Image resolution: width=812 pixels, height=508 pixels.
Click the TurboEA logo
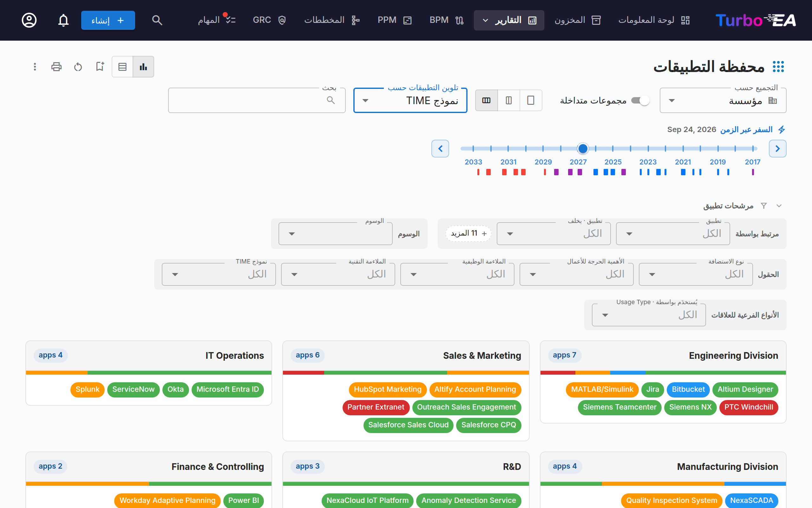pos(756,20)
